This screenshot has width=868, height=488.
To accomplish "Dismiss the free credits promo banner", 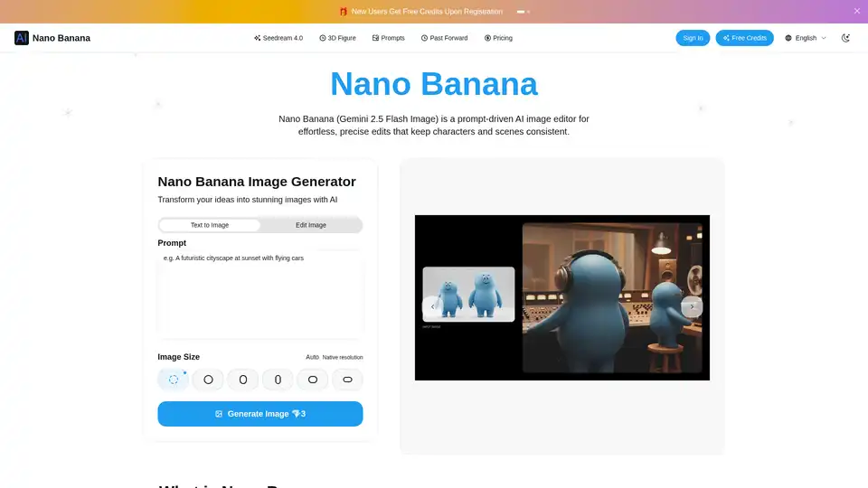I will 857,11.
